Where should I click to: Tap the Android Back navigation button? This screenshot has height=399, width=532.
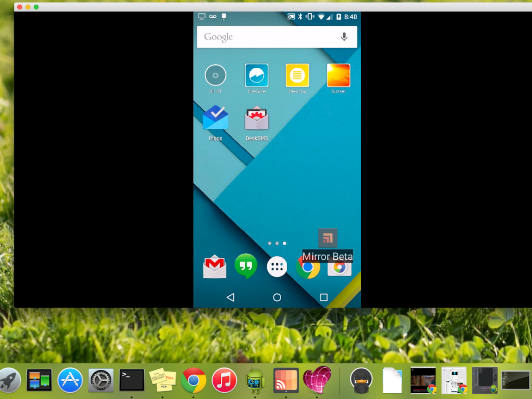pos(230,297)
